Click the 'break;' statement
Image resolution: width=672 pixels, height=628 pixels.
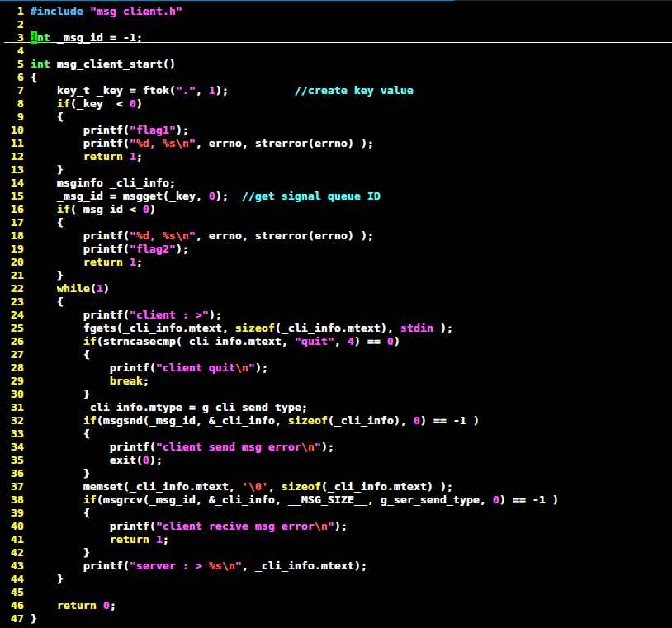click(x=129, y=381)
